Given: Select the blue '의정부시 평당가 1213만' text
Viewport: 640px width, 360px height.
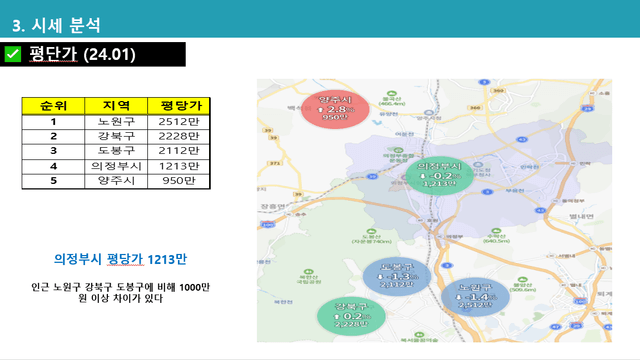Looking at the screenshot, I should (120, 259).
